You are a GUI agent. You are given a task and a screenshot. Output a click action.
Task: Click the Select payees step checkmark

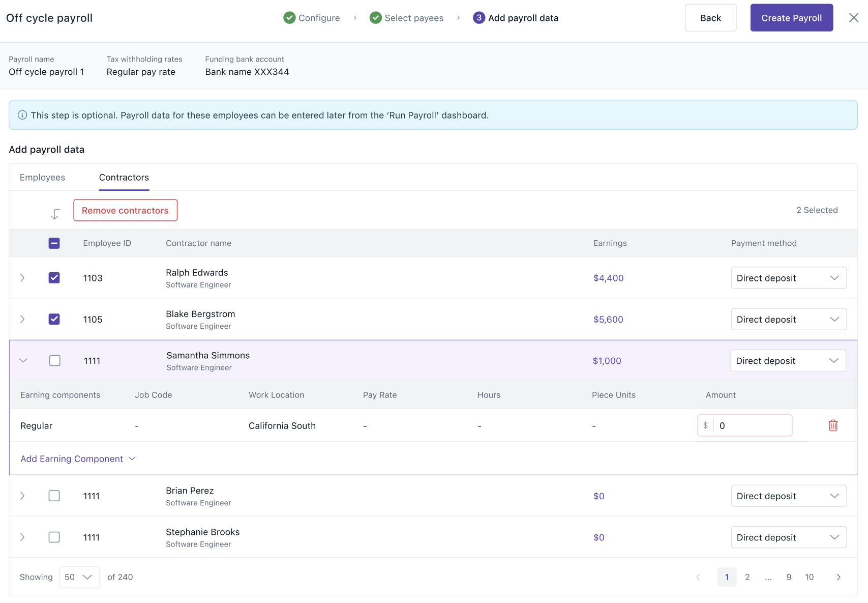tap(375, 18)
